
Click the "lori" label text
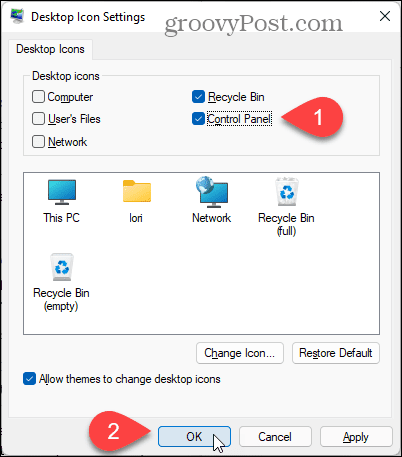tap(136, 218)
